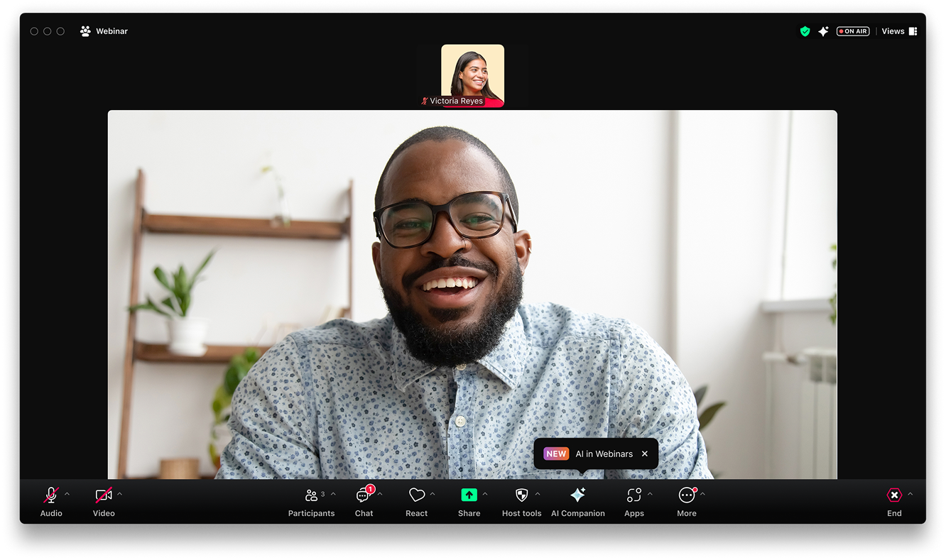Viewport: 946px width, 560px height.
Task: Click green encryption shield icon
Action: pos(805,31)
